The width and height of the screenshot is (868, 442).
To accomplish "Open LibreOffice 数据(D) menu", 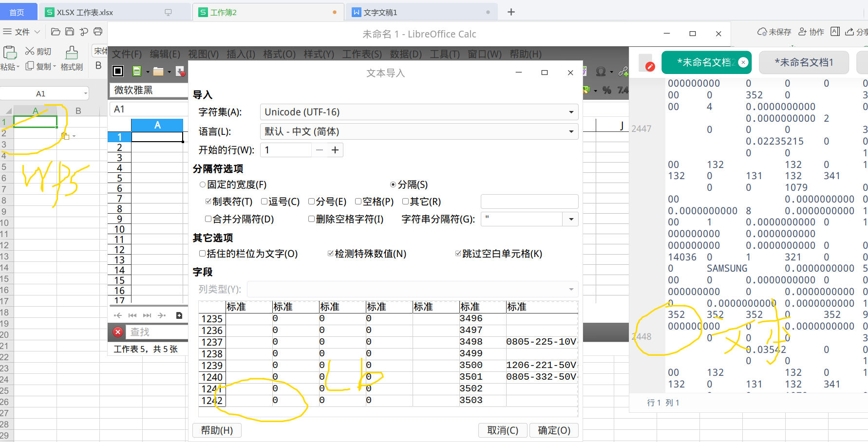I will 406,54.
